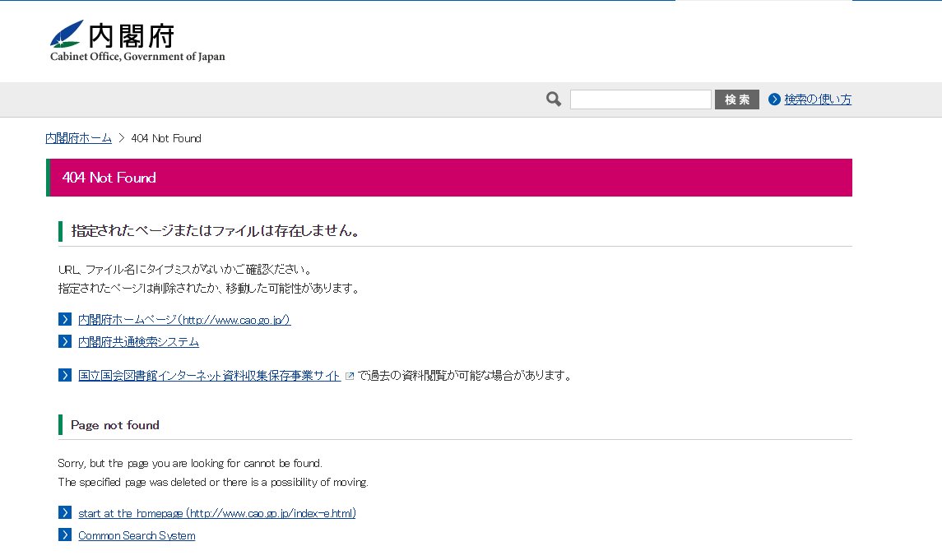Focus the site search input field

pos(640,99)
